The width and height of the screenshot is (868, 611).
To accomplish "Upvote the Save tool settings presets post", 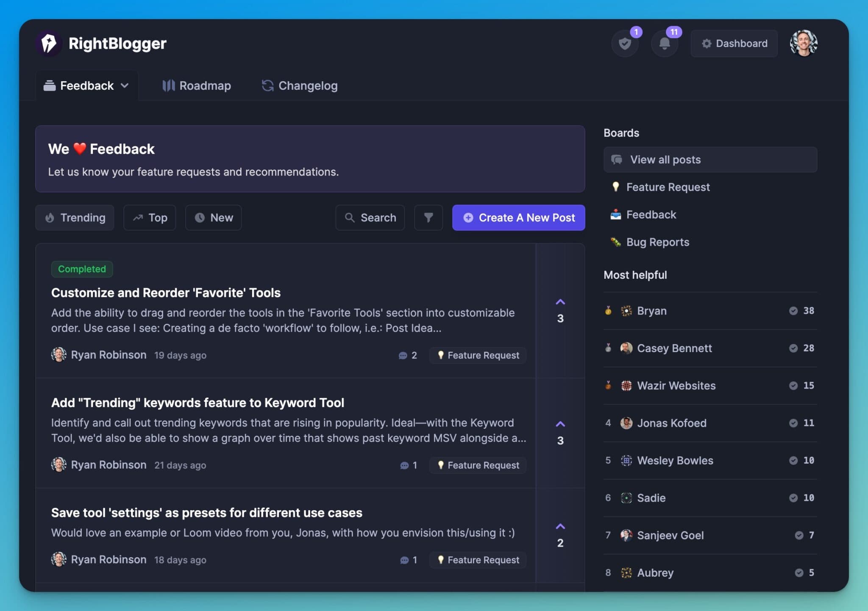I will 560,526.
